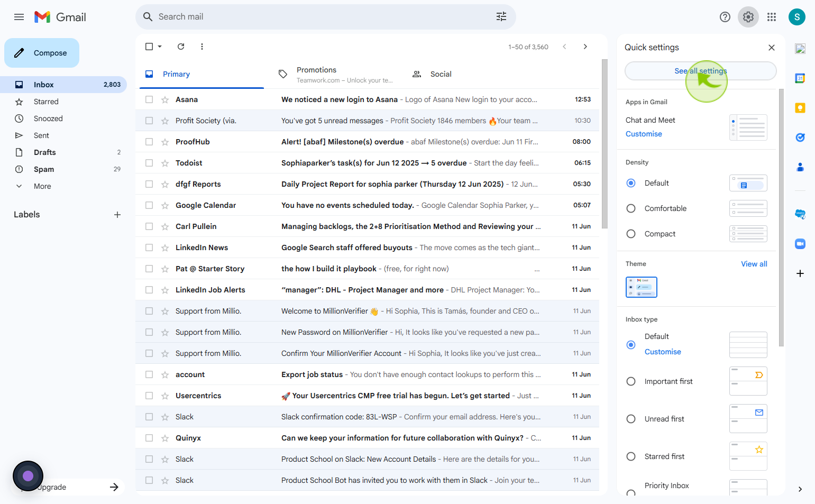The height and width of the screenshot is (504, 815).
Task: Tick the select-all checkbox
Action: pyautogui.click(x=149, y=47)
